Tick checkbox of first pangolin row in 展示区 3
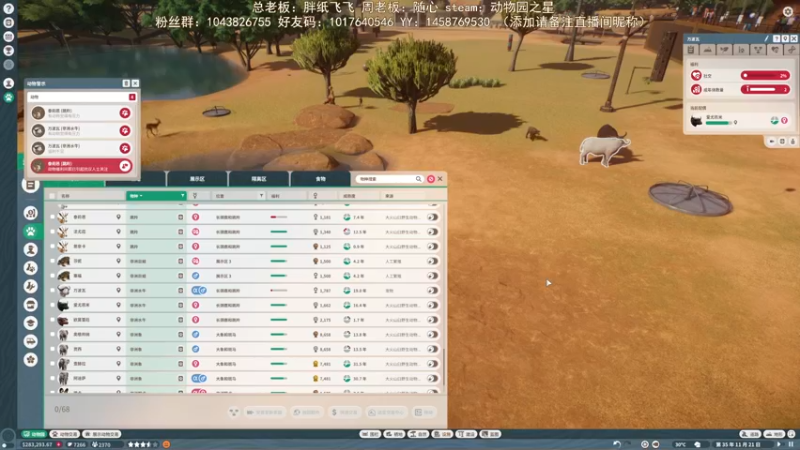Image resolution: width=800 pixels, height=450 pixels. click(x=52, y=261)
